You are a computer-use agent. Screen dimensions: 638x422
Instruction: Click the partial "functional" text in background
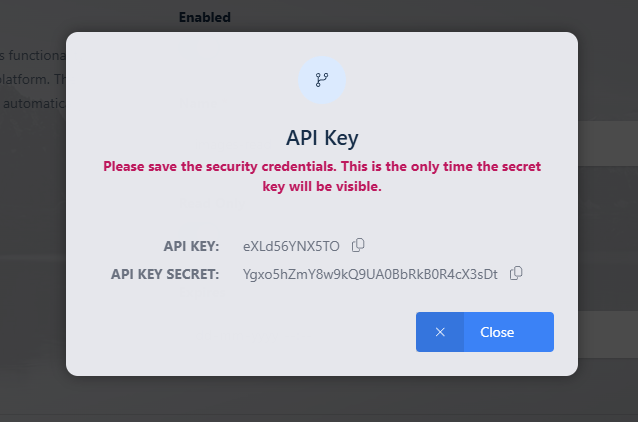click(34, 54)
